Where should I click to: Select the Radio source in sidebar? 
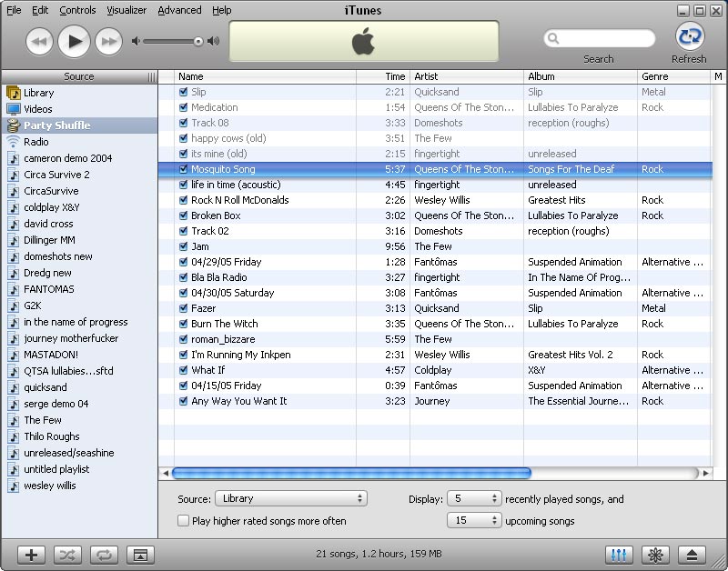[x=36, y=142]
